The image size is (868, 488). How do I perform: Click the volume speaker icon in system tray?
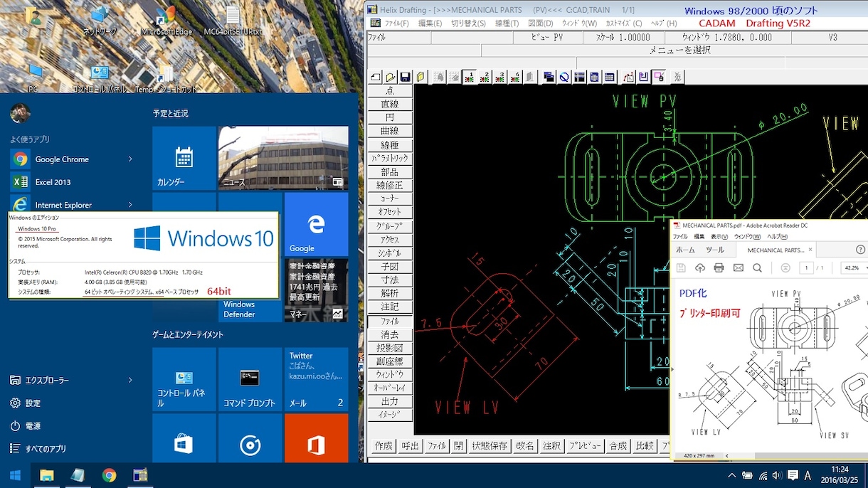[x=776, y=475]
